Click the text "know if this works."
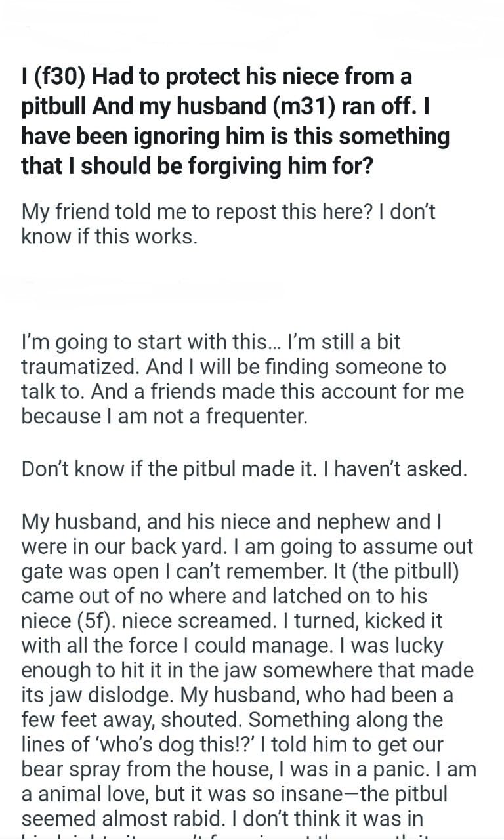The width and height of the screenshot is (504, 840). 110,236
